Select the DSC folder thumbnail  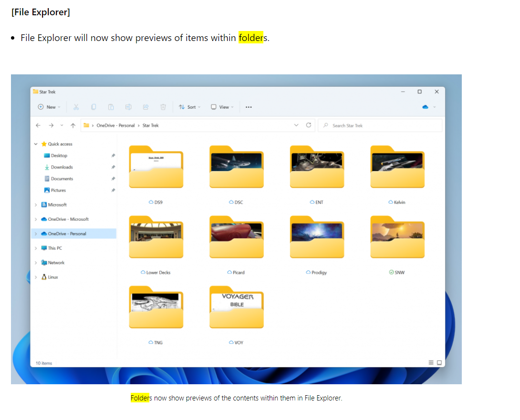(237, 167)
